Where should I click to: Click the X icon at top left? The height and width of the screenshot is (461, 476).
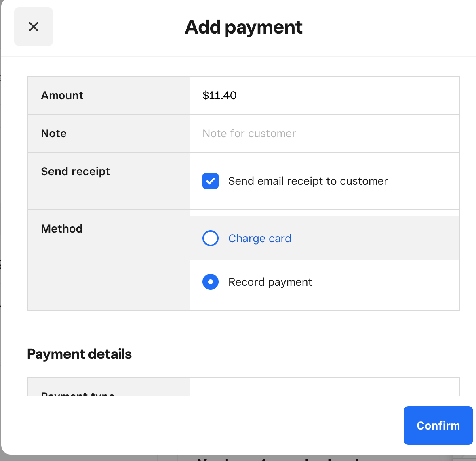coord(33,26)
